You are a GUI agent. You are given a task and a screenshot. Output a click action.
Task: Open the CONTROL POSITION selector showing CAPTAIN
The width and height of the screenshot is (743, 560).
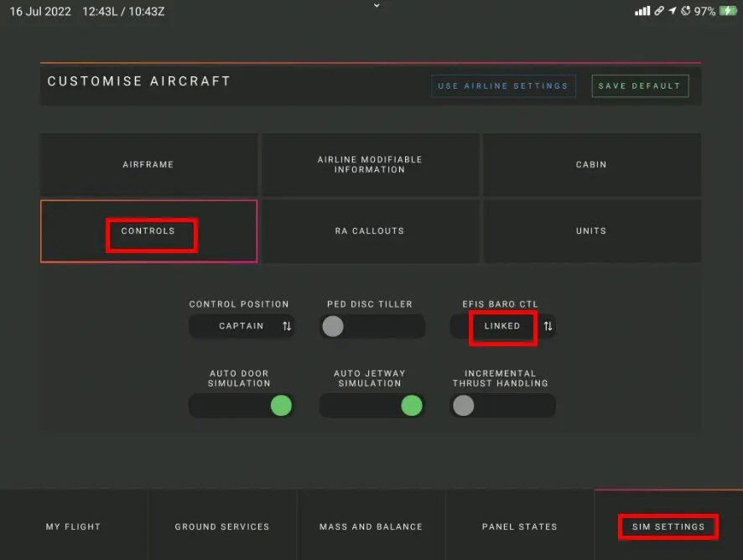[x=242, y=326]
